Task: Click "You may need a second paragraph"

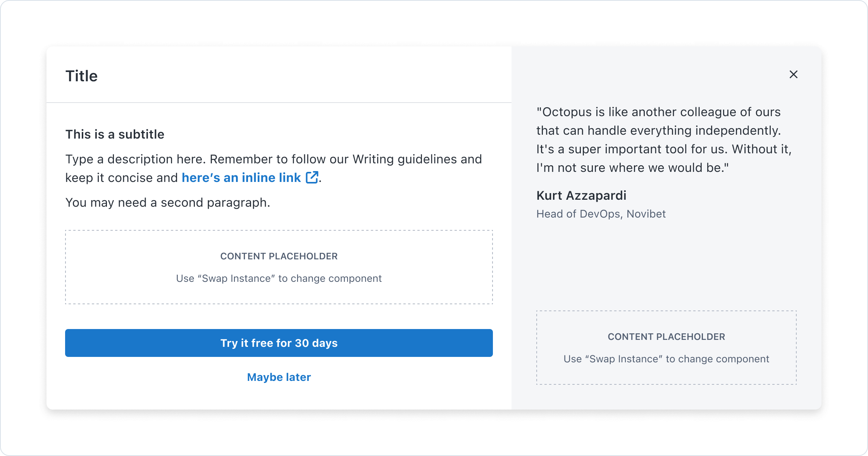Action: pyautogui.click(x=167, y=202)
